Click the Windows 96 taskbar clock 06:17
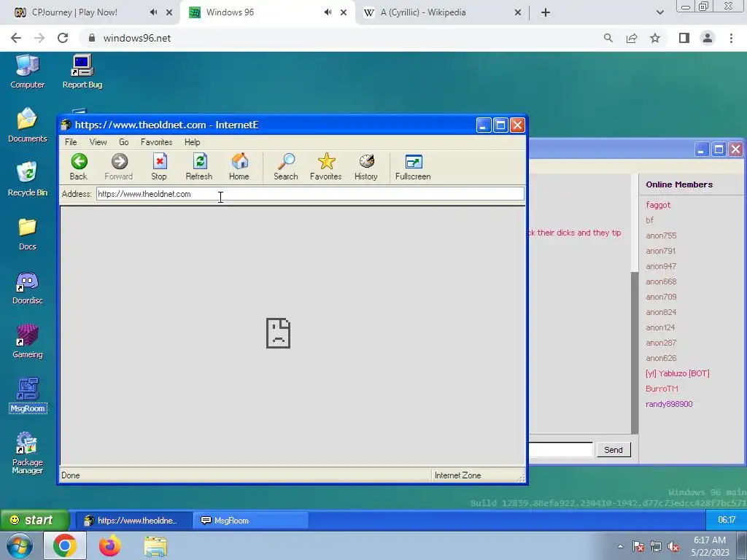This screenshot has height=560, width=747. (x=727, y=520)
